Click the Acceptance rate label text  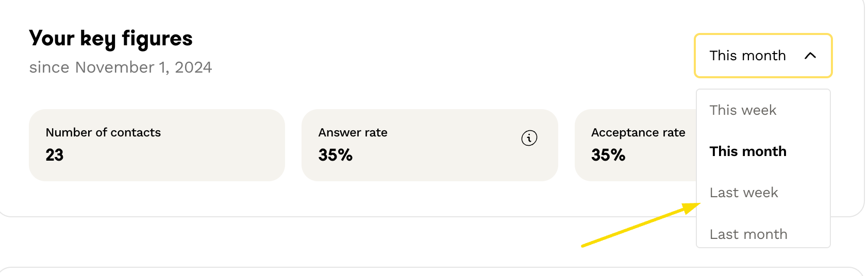638,132
